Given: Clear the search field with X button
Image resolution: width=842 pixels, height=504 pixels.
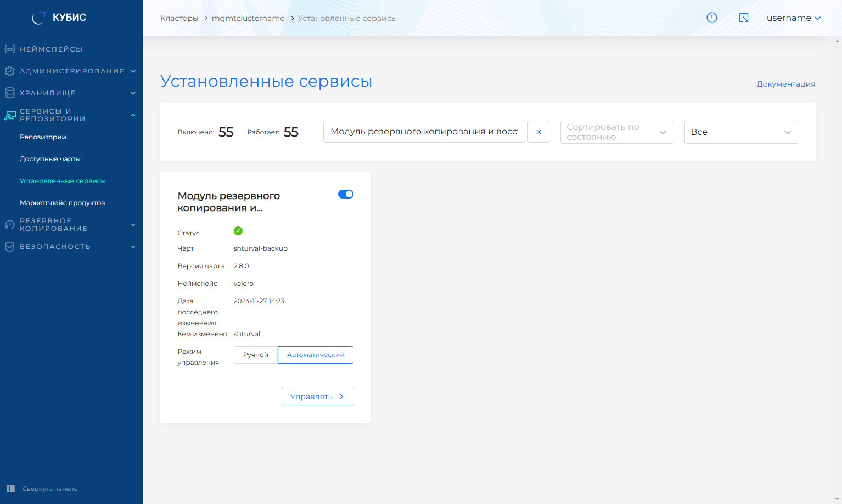Looking at the screenshot, I should [x=538, y=132].
